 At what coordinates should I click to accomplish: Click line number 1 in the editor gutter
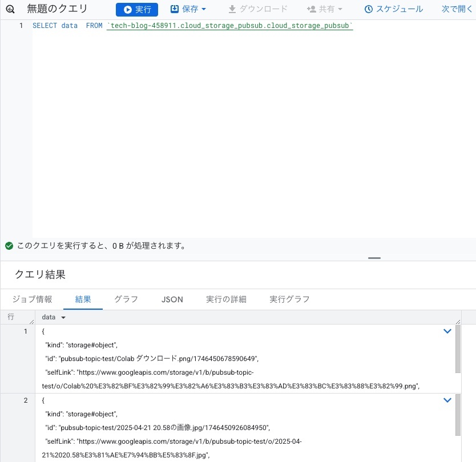(x=21, y=26)
